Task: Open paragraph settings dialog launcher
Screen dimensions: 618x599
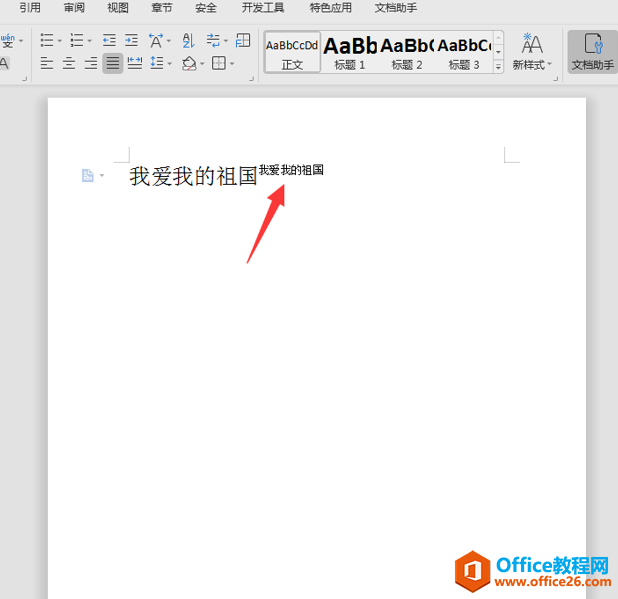Action: pos(251,79)
